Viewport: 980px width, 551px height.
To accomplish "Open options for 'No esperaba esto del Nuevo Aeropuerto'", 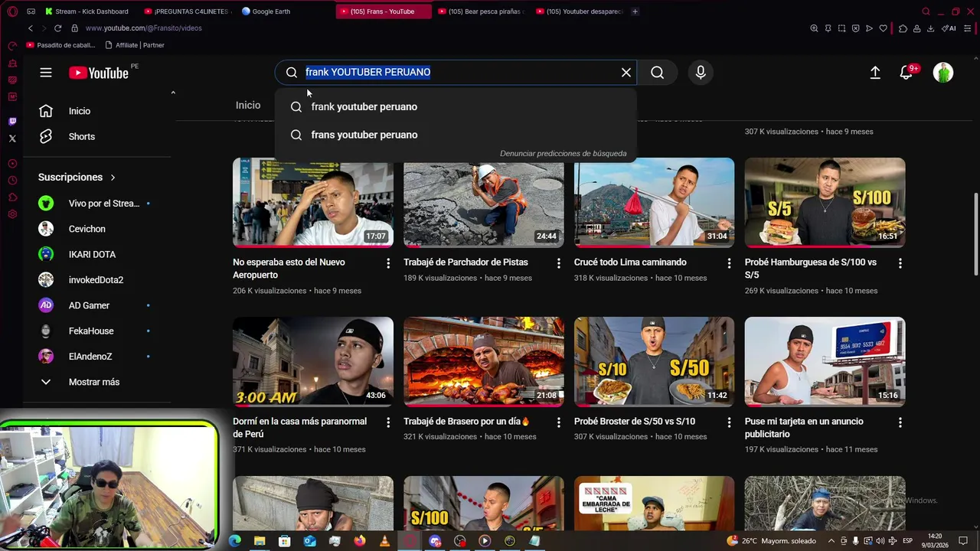I will tap(388, 263).
